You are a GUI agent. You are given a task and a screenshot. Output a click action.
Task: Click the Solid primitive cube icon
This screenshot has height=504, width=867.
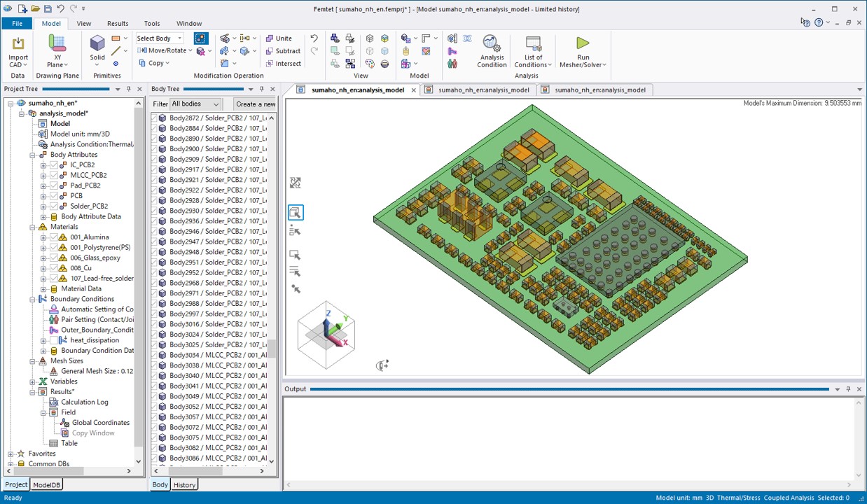pyautogui.click(x=97, y=43)
